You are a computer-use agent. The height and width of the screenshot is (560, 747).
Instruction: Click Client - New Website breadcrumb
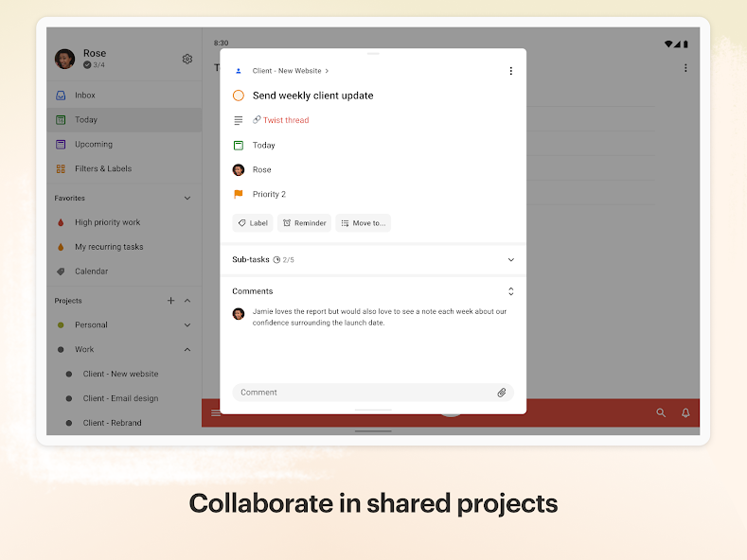290,71
